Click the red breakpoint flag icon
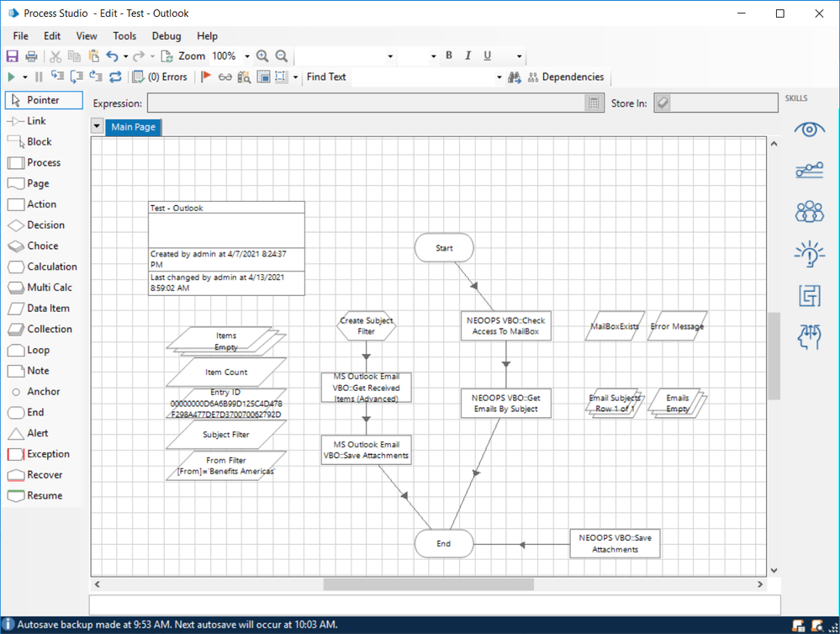Screen dimensions: 840x634 206,77
